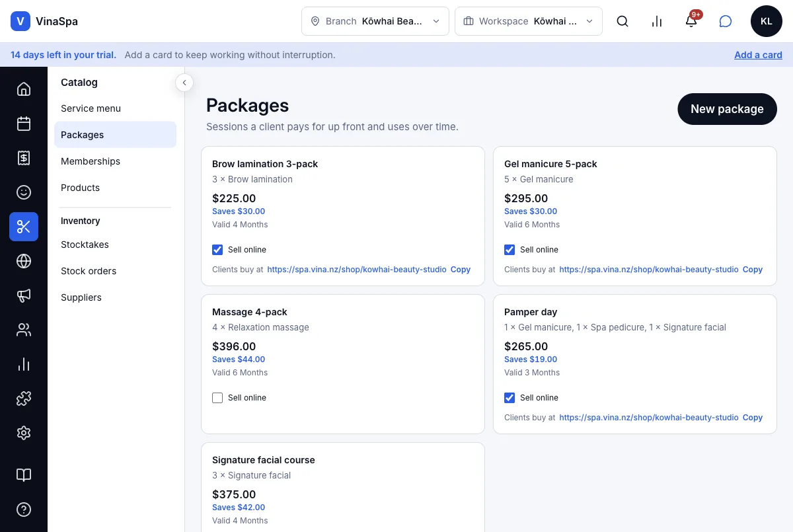Image resolution: width=793 pixels, height=532 pixels.
Task: Click the 4 × Relaxation massage text
Action: pos(260,327)
